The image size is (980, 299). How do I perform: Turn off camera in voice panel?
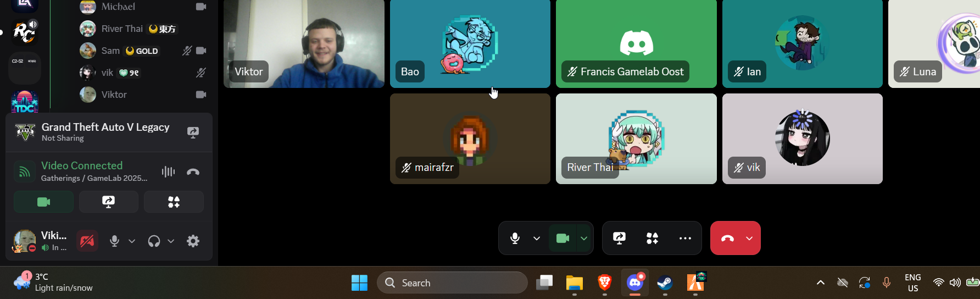coord(43,202)
